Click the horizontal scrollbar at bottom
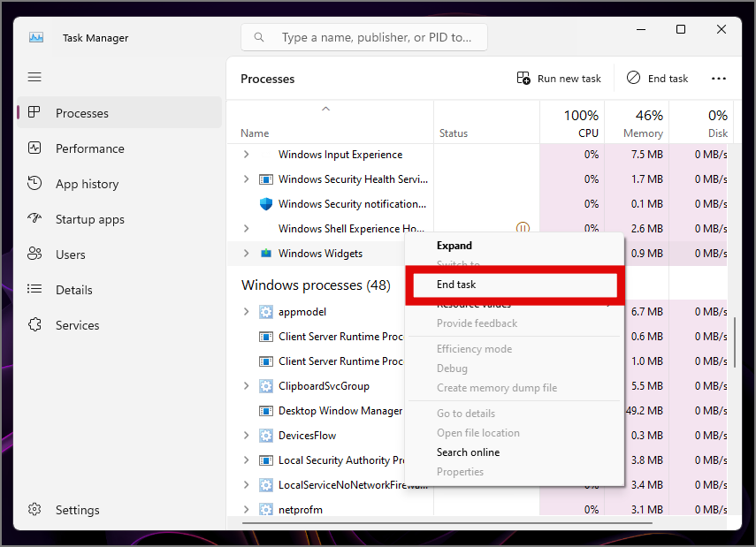 click(447, 522)
